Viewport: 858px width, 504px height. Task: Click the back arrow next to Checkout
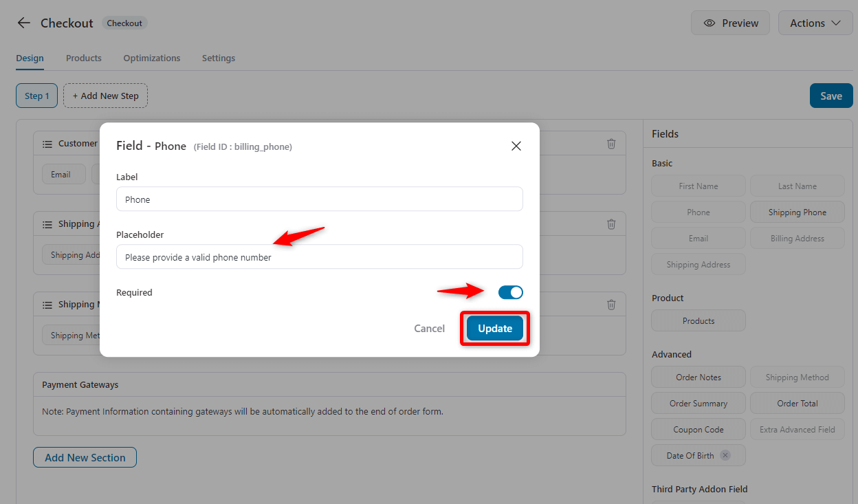[24, 23]
